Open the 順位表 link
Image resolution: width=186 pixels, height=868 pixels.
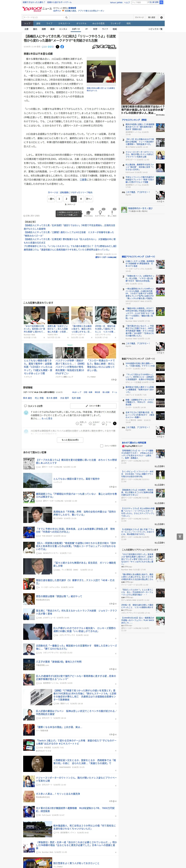coord(97,392)
